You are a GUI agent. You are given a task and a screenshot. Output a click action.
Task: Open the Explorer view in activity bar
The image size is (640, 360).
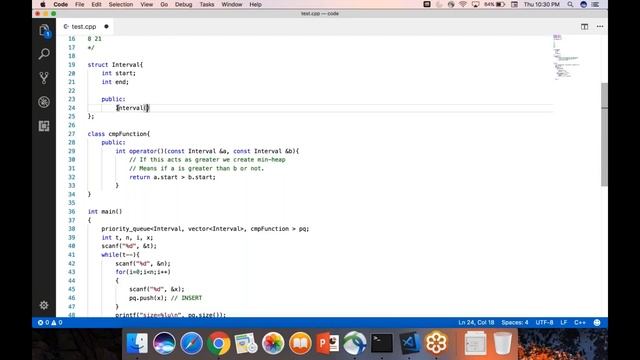[44, 31]
